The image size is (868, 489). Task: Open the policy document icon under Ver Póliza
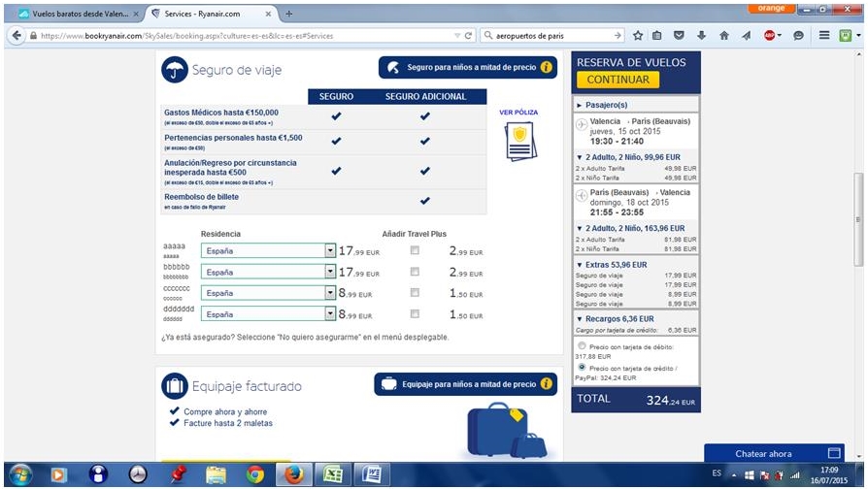519,142
